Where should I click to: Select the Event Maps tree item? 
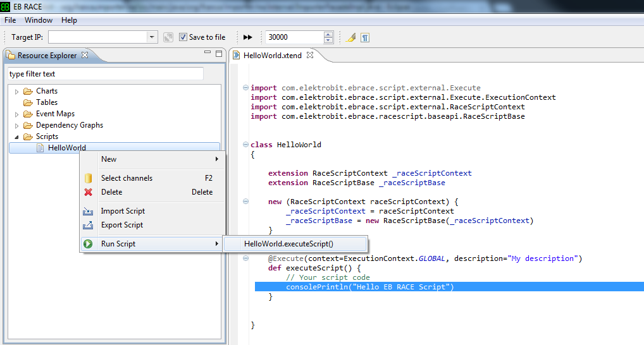click(x=55, y=114)
